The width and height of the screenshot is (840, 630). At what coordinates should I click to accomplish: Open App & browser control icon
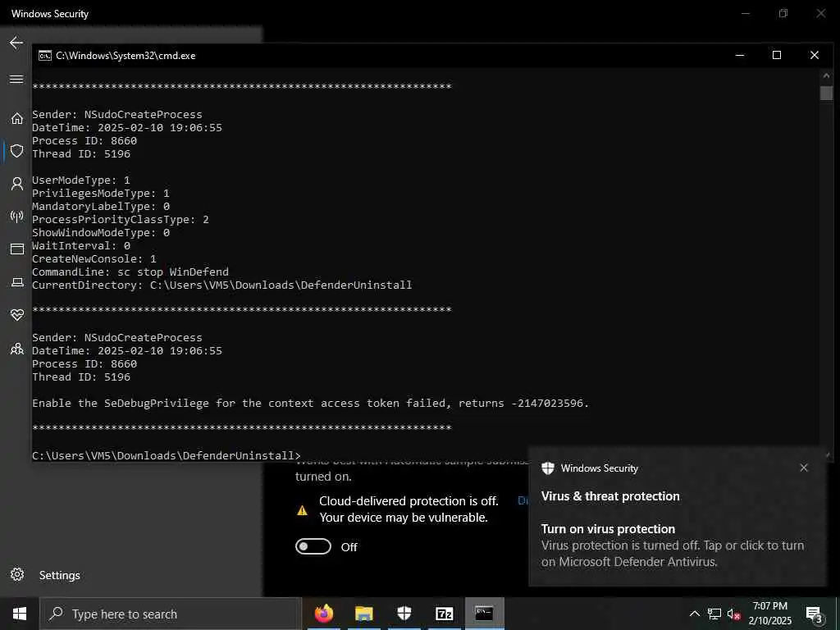point(17,249)
